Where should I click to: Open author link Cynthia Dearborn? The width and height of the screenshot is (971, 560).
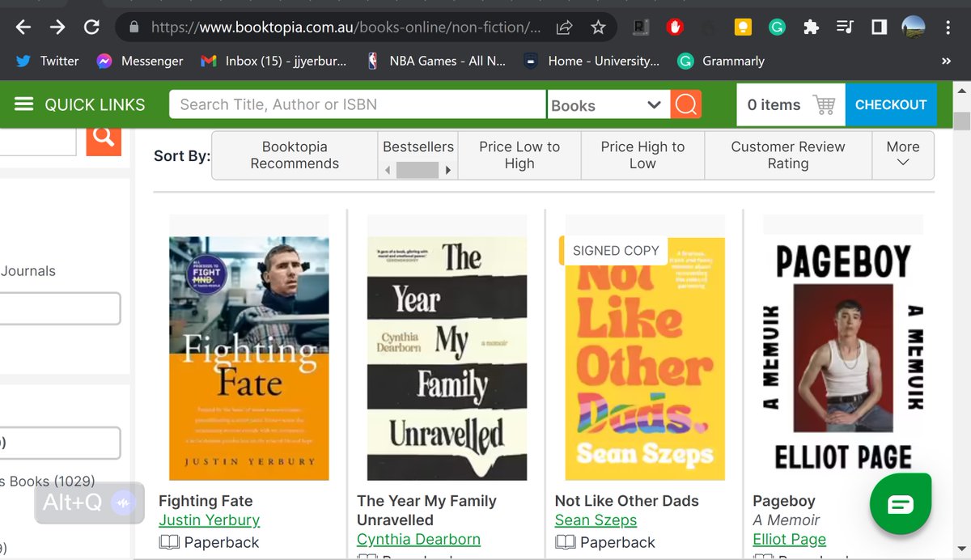(418, 539)
